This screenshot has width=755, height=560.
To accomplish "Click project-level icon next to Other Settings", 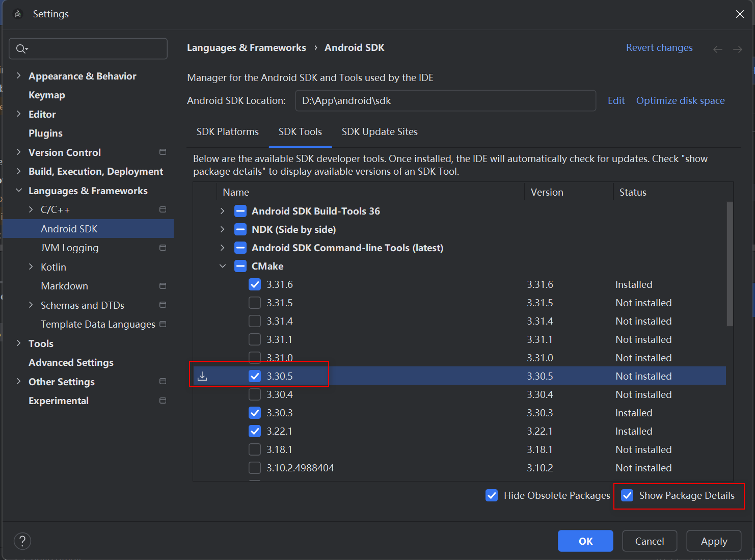I will tap(163, 381).
